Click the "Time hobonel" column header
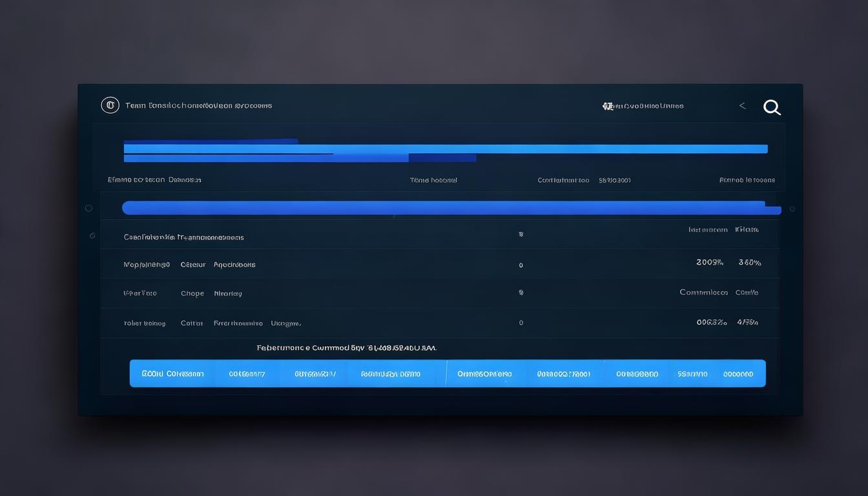Viewport: 868px width, 496px height. (x=433, y=180)
